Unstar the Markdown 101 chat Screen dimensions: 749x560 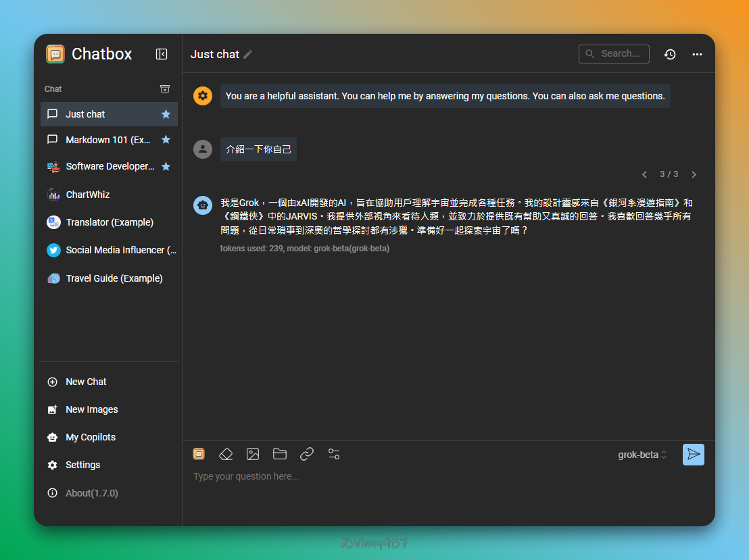pos(166,140)
